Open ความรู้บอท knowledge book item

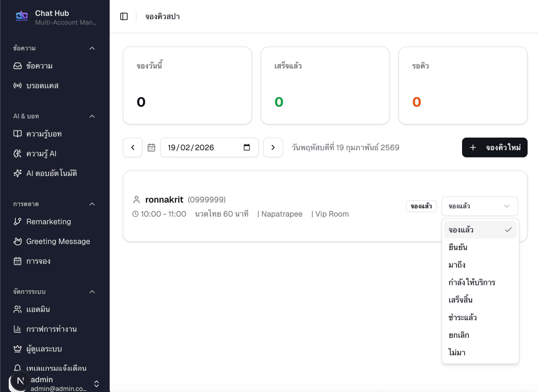(x=44, y=134)
